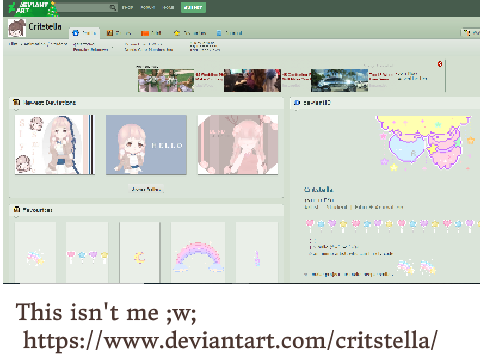Open the Gallery tab
The width and height of the screenshot is (480, 360).
[119, 33]
